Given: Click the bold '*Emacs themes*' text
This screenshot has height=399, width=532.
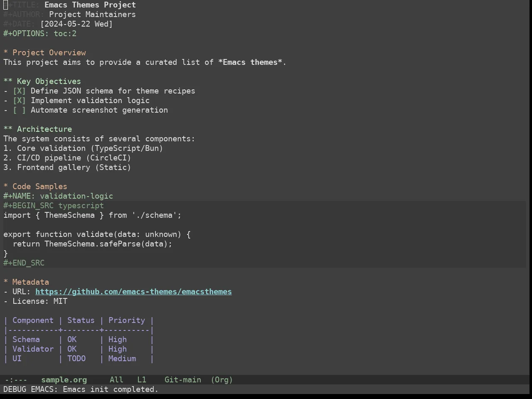Looking at the screenshot, I should click(x=250, y=62).
